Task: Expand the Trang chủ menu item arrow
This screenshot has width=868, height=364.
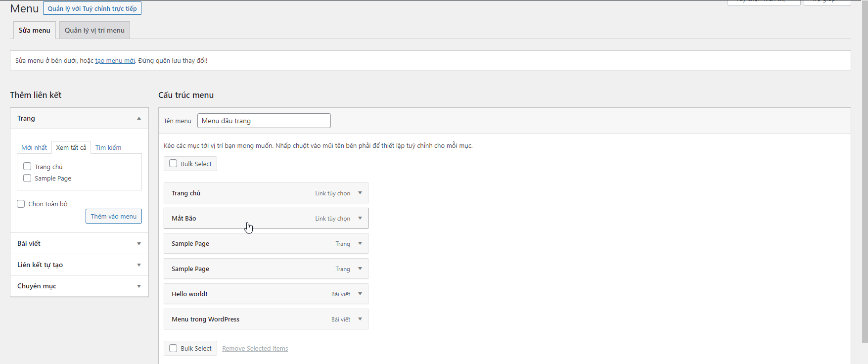Action: (360, 193)
